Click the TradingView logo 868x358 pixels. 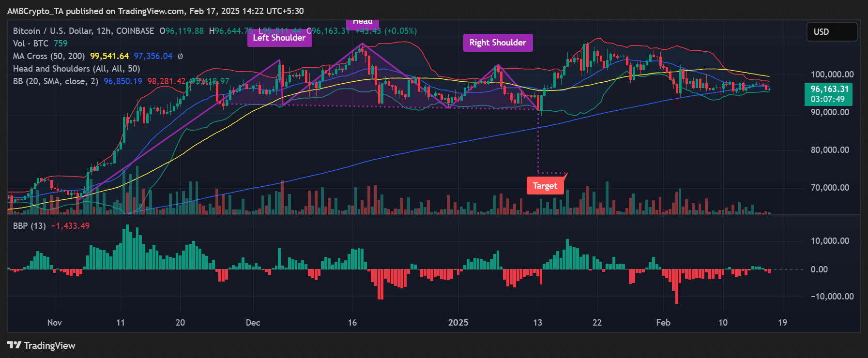[42, 345]
